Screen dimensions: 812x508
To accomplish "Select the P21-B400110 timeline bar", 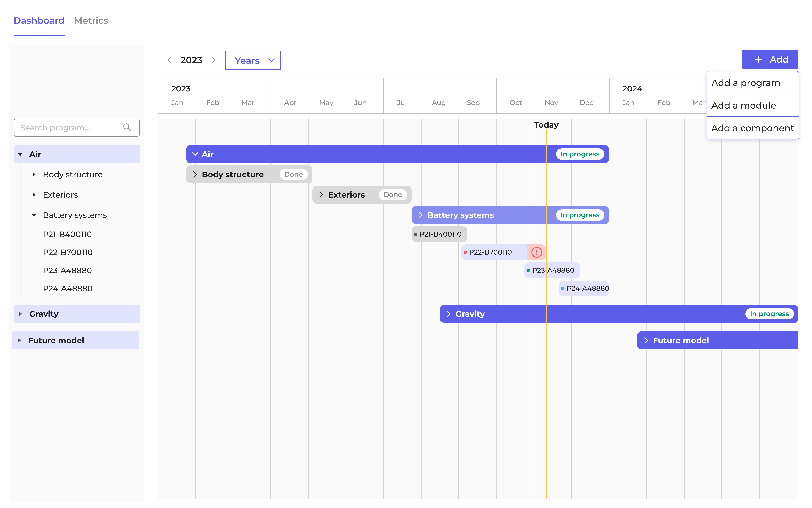I will pyautogui.click(x=439, y=234).
